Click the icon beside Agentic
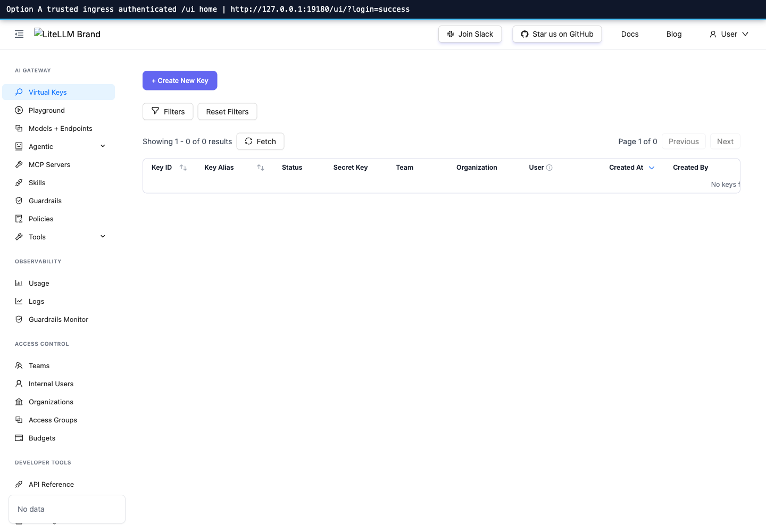This screenshot has width=766, height=532. click(x=19, y=146)
